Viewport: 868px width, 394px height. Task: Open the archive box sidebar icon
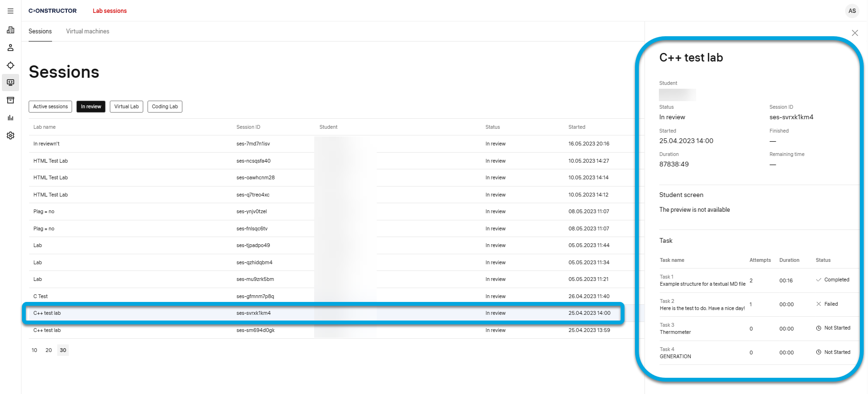11,100
